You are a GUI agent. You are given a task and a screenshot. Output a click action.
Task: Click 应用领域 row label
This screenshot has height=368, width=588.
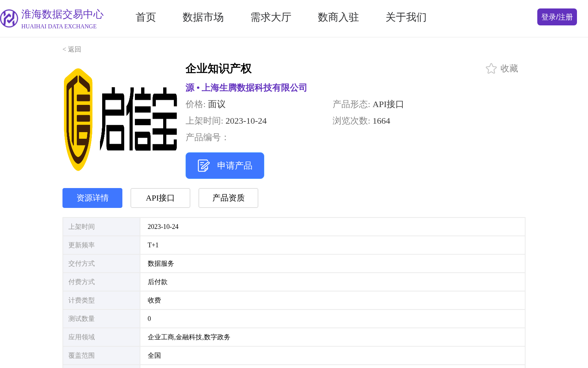[82, 337]
